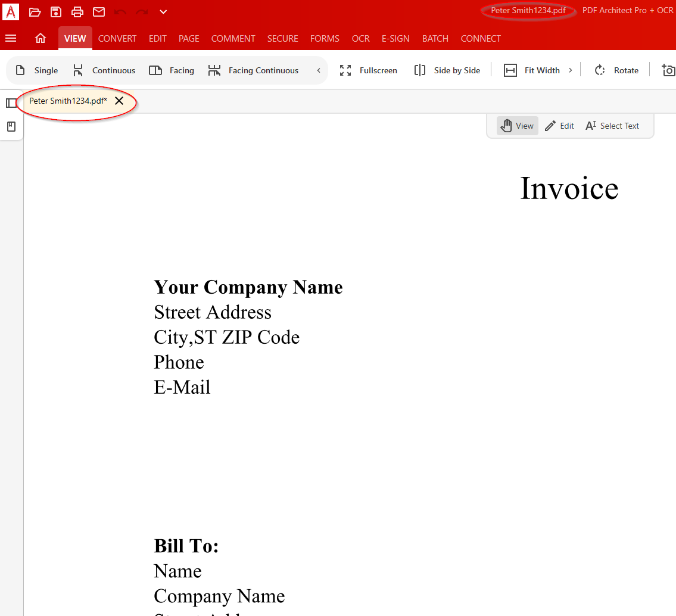Redo the last change
This screenshot has width=676, height=616.
pos(141,11)
